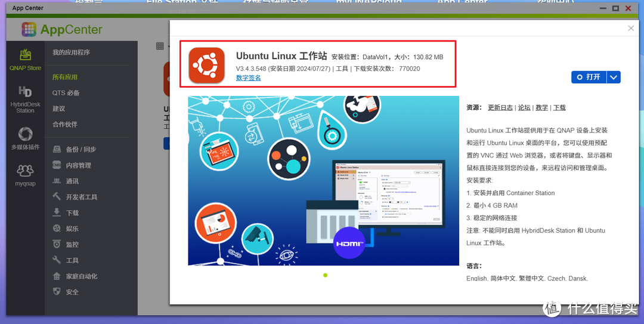
Task: Click the 下载安装次数 770020 text
Action: point(388,69)
